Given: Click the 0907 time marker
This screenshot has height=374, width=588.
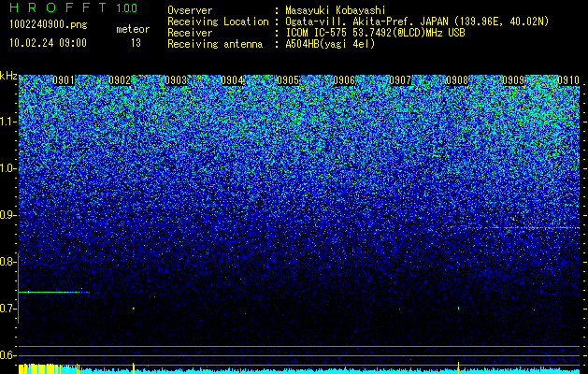Looking at the screenshot, I should point(400,80).
